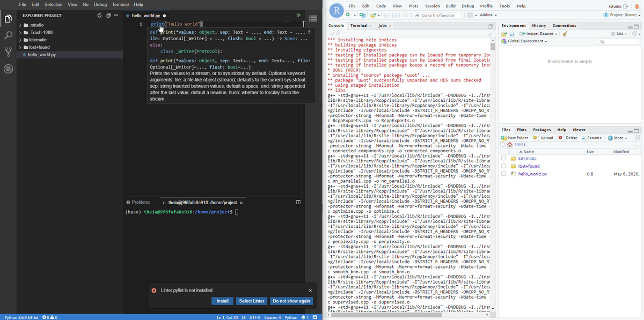Click the Select Linter button
644x320 pixels.
coord(252,301)
